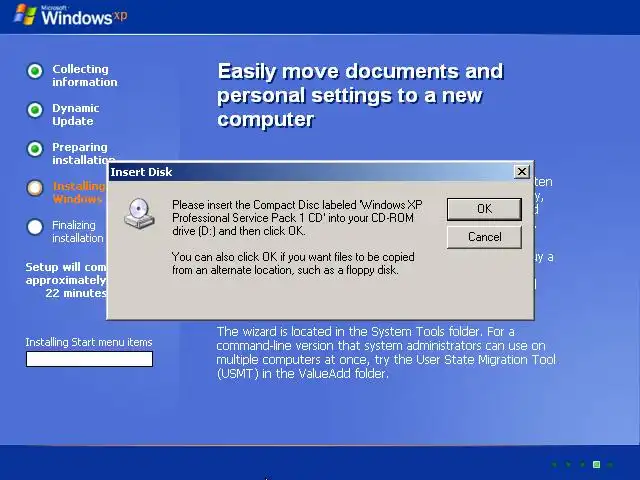Click the Collecting information step bullet

tap(35, 71)
